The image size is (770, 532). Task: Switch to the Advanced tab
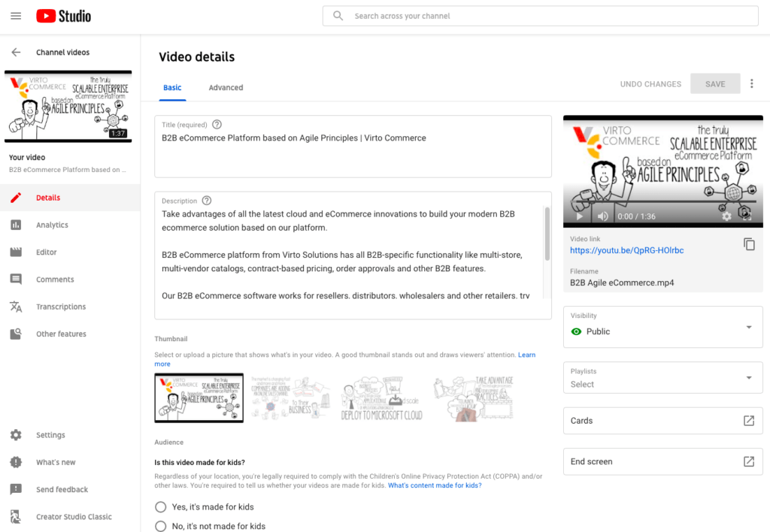(226, 87)
